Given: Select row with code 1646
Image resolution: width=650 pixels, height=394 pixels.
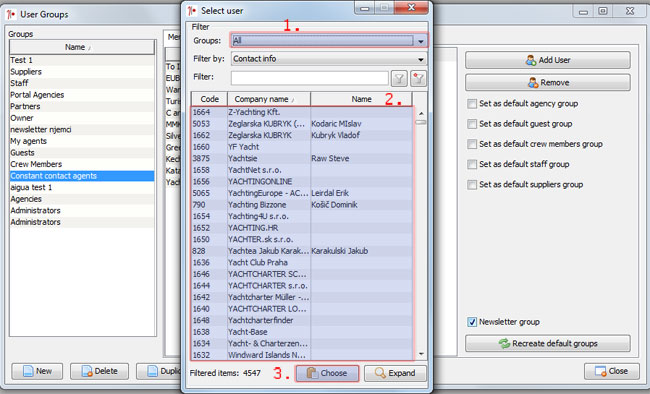Looking at the screenshot, I should (x=302, y=274).
